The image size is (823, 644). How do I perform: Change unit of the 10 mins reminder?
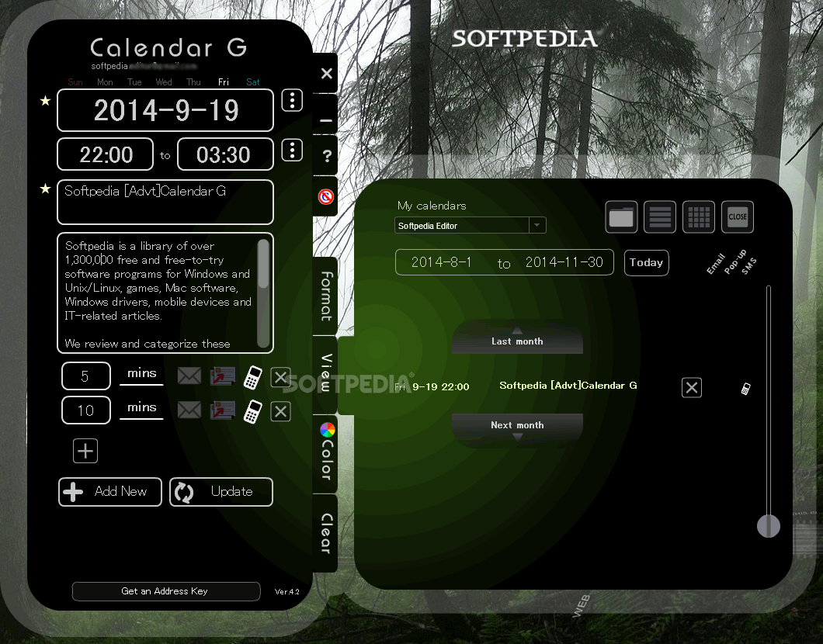(x=142, y=408)
